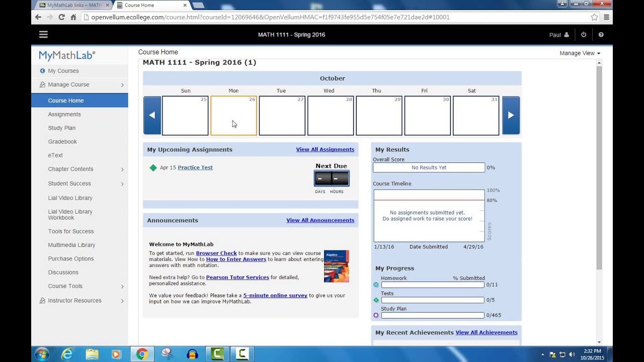The image size is (644, 362).
Task: Open the Practice Test assignment link
Action: coord(195,167)
